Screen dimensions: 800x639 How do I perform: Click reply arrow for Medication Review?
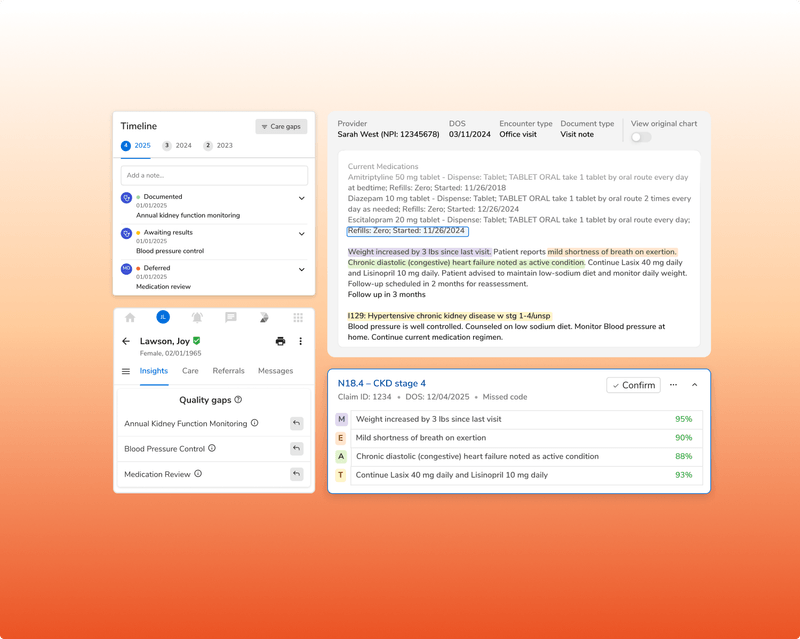click(x=296, y=474)
